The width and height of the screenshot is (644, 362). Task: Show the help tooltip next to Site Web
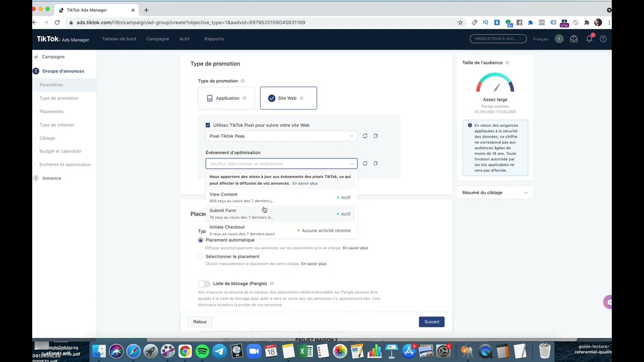tap(302, 98)
